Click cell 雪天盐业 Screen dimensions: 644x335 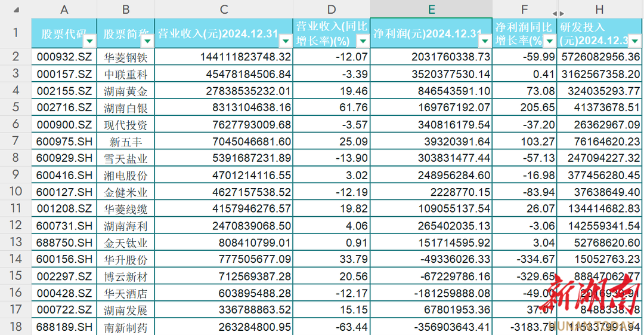point(126,158)
